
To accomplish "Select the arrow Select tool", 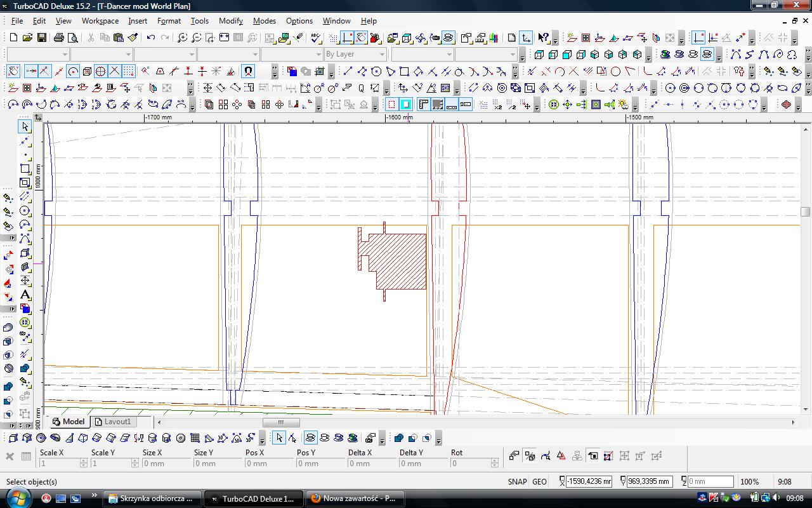I will (x=25, y=126).
